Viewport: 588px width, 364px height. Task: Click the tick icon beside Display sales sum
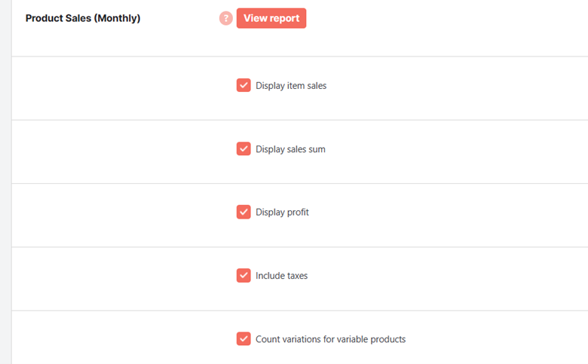[243, 148]
